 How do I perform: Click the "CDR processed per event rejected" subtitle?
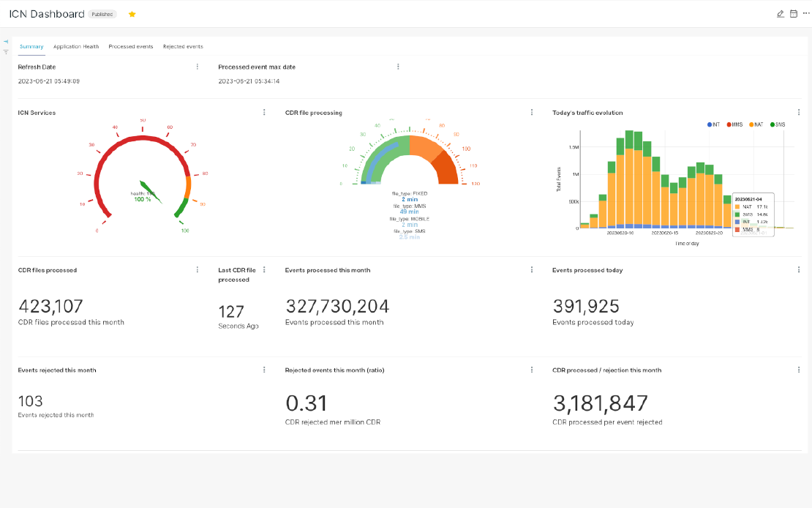[607, 422]
